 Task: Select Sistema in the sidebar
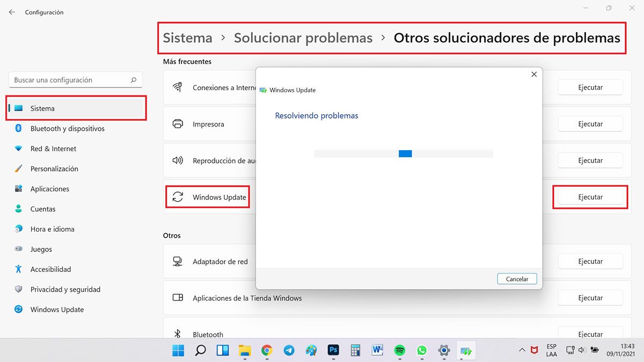tap(76, 108)
